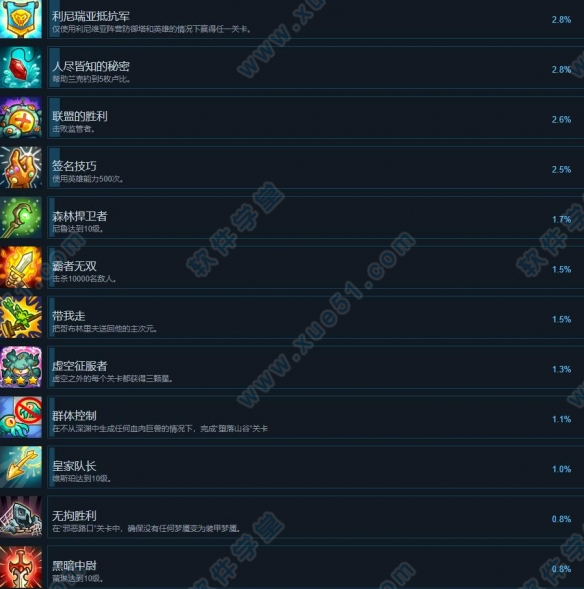Click the 签名技巧 achievement title
This screenshot has height=589, width=584.
[74, 166]
